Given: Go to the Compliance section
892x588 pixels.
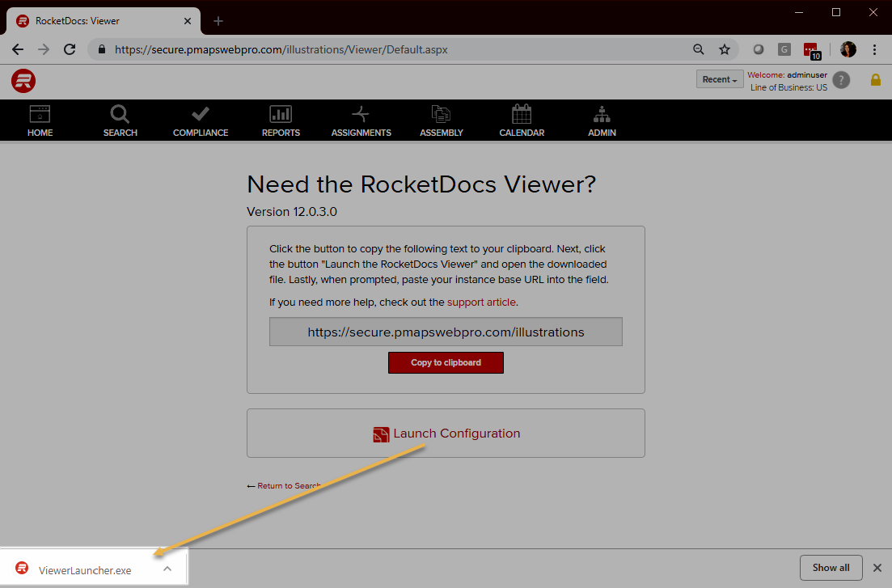Looking at the screenshot, I should (x=201, y=121).
